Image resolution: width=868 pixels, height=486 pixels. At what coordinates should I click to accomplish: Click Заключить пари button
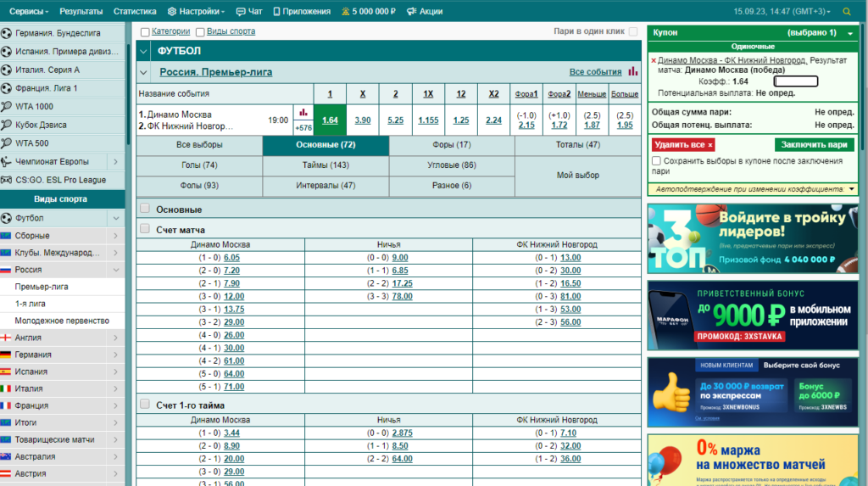coord(815,145)
